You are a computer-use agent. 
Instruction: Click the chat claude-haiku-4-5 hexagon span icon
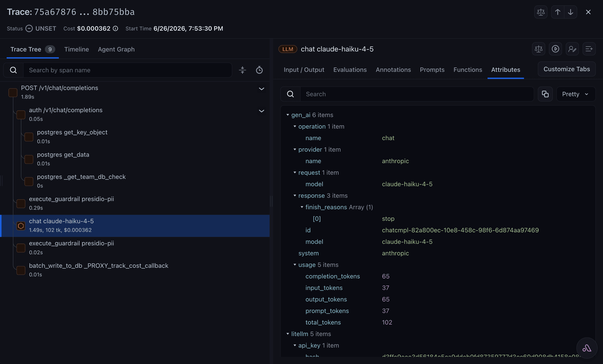pyautogui.click(x=21, y=226)
